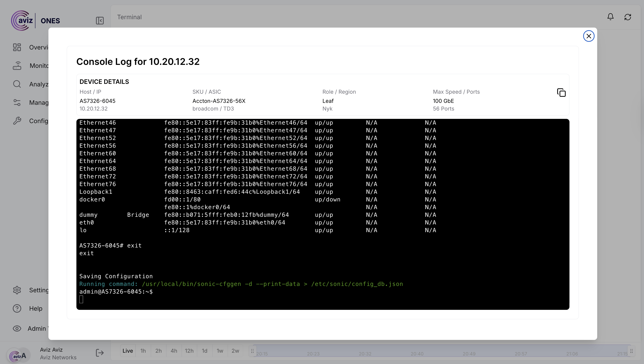This screenshot has height=364, width=644.
Task: Open the notifications bell
Action: pos(610,17)
